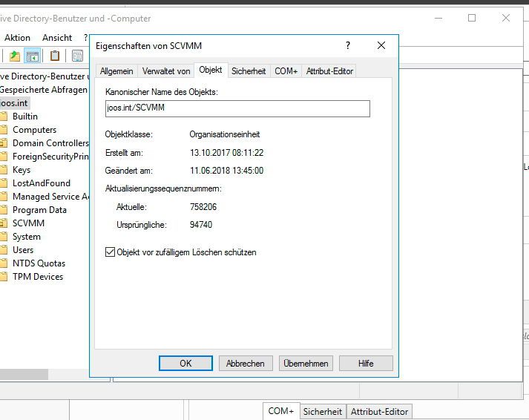
Task: Click the Objektklasse value 'Organisationseinheit'
Action: coord(225,134)
